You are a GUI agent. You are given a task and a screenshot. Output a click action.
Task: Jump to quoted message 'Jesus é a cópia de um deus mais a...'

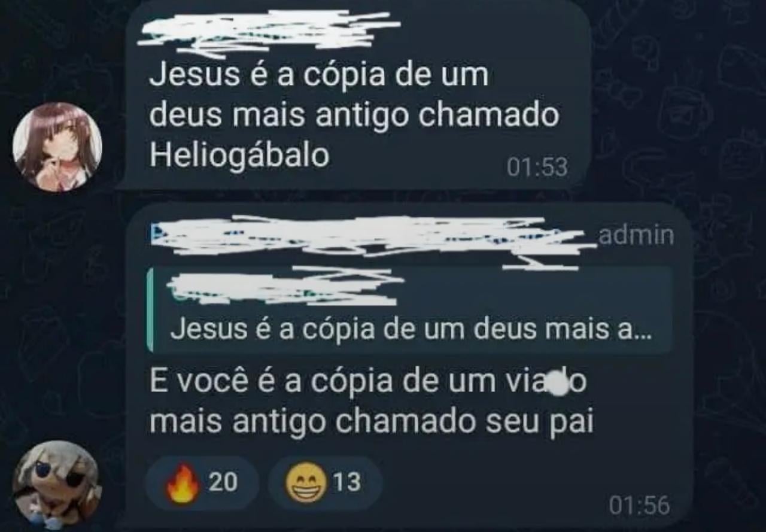coord(411,310)
